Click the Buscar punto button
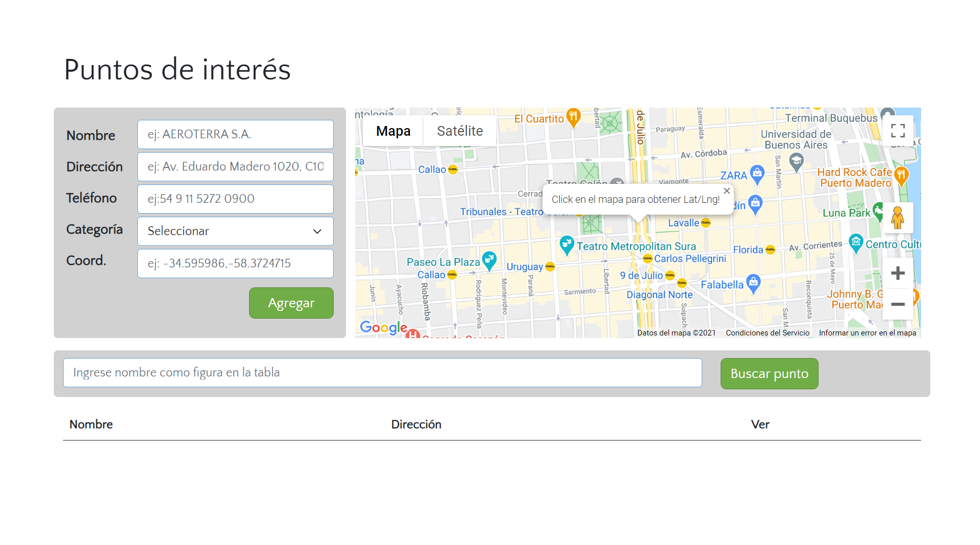 pos(769,374)
